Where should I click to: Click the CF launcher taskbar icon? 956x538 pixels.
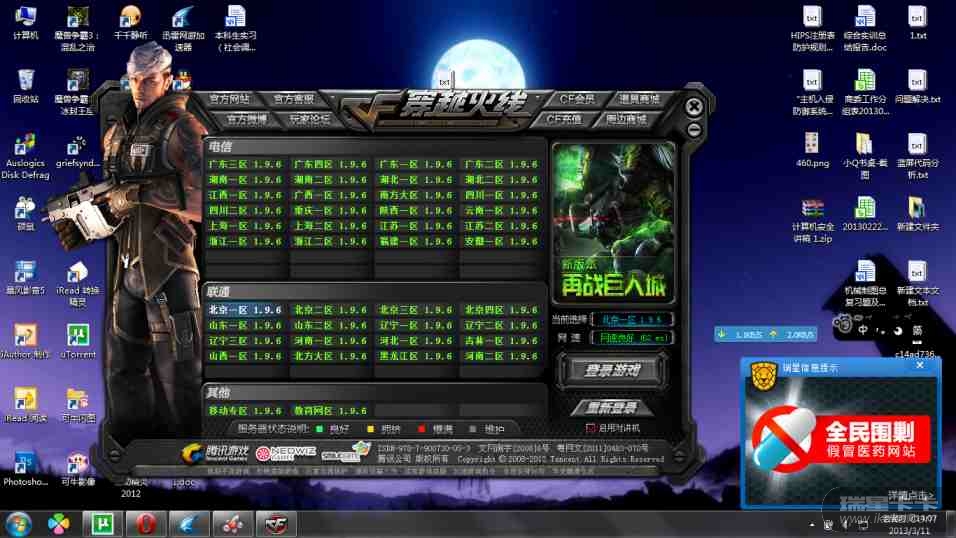click(x=276, y=524)
